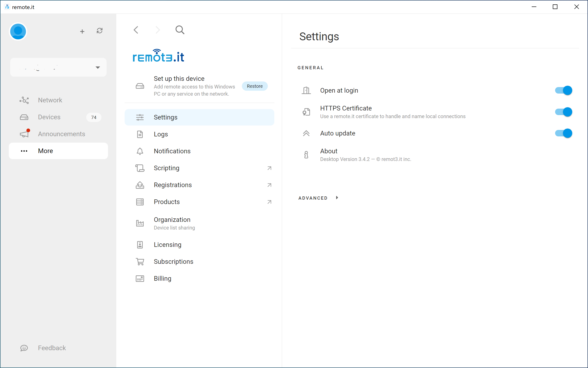Toggle the HTTPS Certificate switch
Viewport: 588px width, 368px height.
563,112
